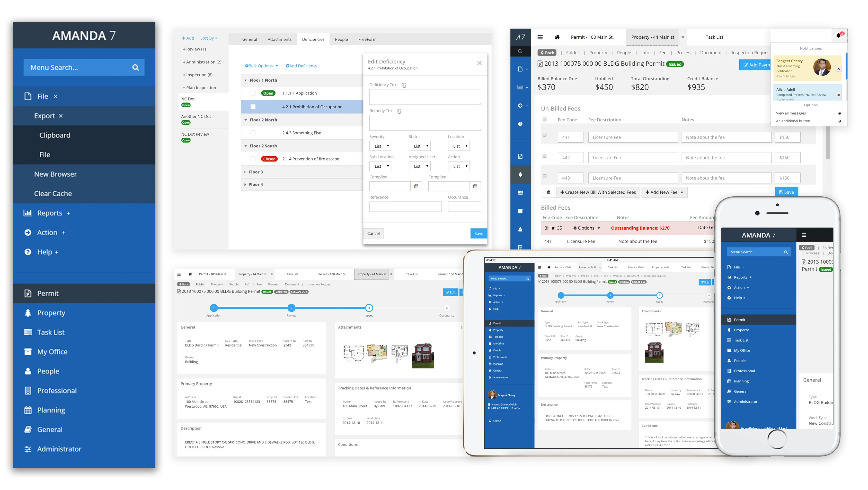Tick the select-all checkbox in Un-Billed Fees header
Image resolution: width=868 pixels, height=490 pixels.
[545, 119]
